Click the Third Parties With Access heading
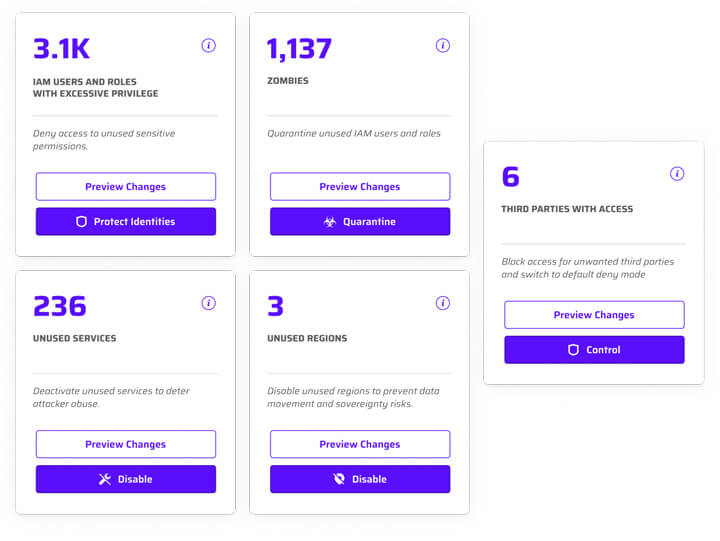 click(x=567, y=209)
